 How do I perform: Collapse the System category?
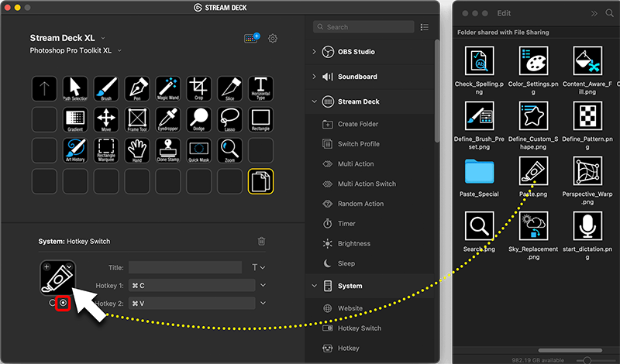[x=314, y=286]
